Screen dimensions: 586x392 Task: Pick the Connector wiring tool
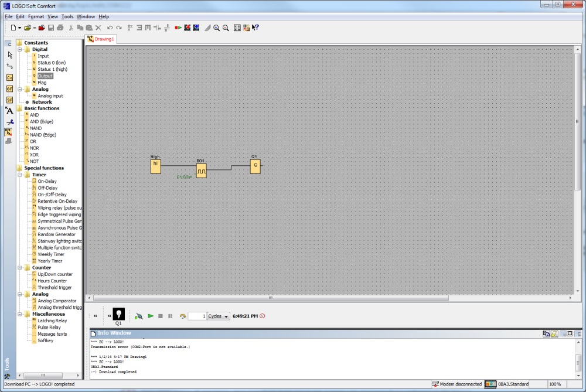click(x=10, y=66)
